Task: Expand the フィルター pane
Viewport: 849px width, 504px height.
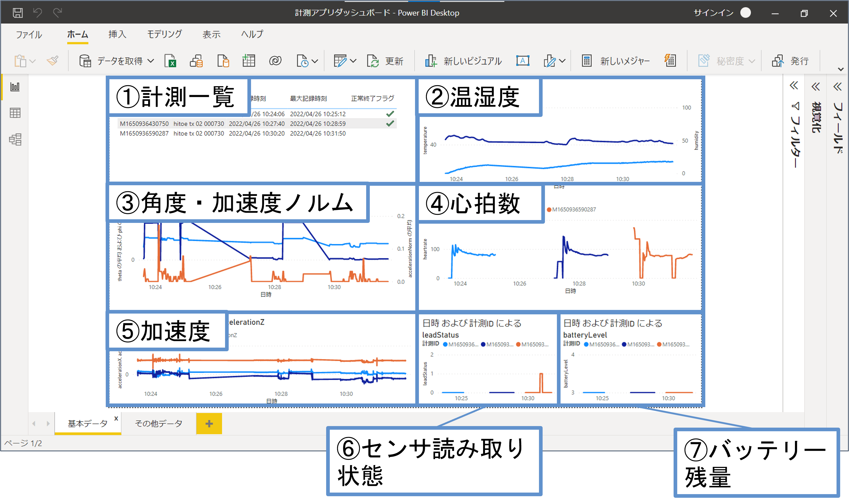Action: [x=794, y=85]
